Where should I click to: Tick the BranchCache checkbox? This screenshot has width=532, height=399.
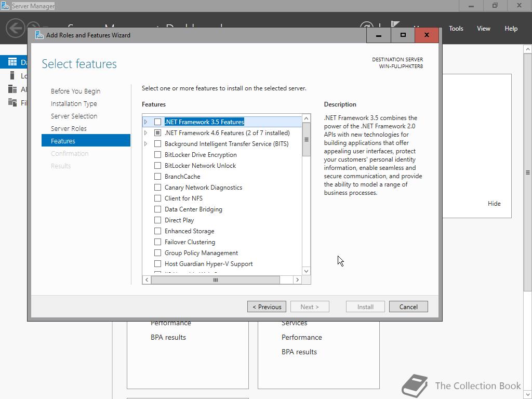[x=157, y=176]
